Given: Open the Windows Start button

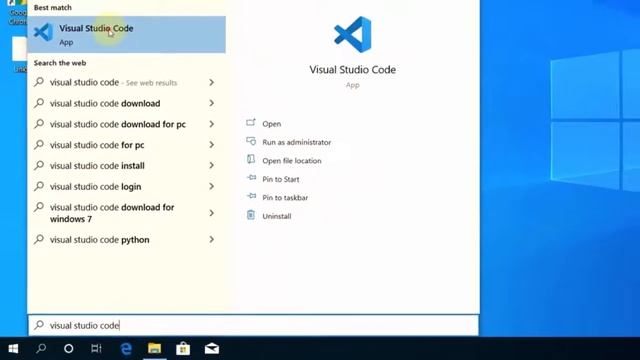Looking at the screenshot, I should (13, 349).
